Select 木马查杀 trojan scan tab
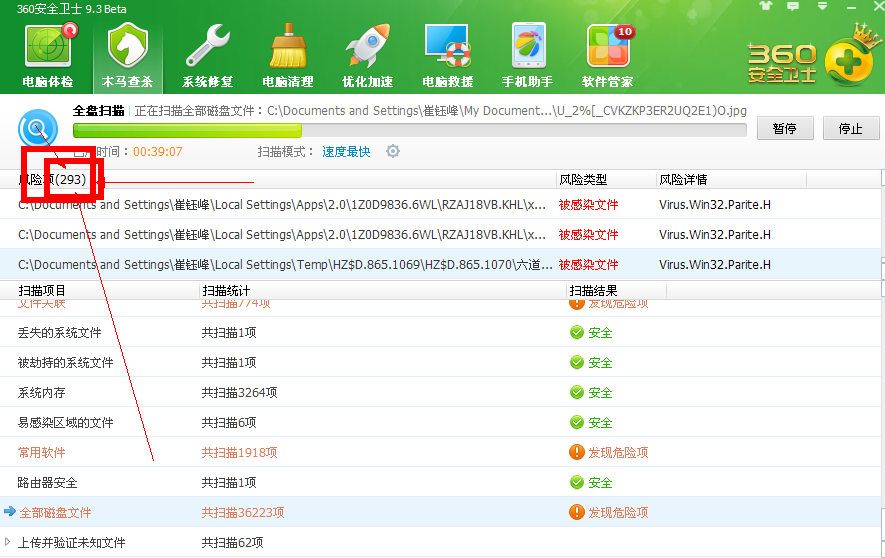Viewport: 885px width, 558px height. point(128,56)
